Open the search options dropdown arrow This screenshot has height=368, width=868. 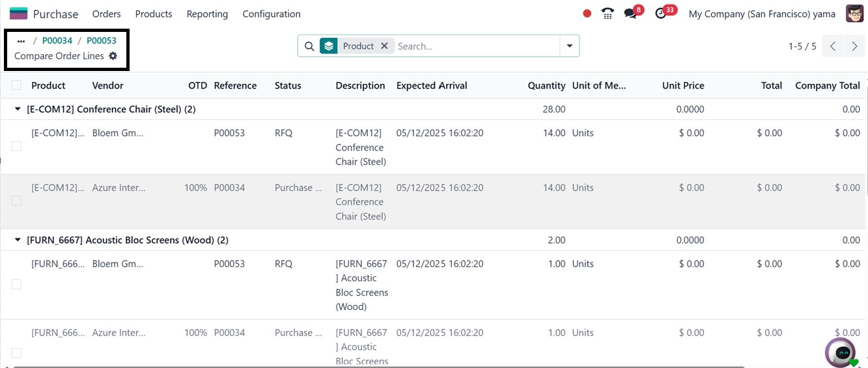[x=570, y=46]
